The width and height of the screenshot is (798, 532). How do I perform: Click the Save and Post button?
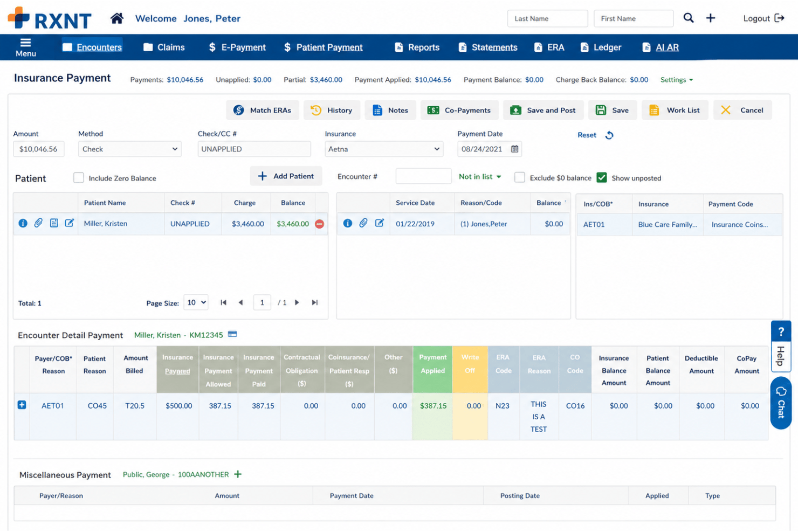coord(544,110)
